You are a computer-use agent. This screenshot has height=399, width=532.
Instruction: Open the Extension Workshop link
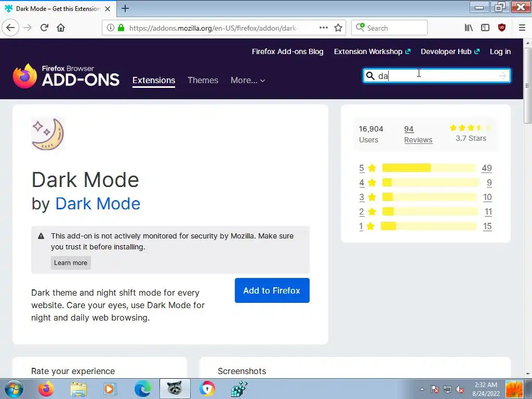point(372,51)
